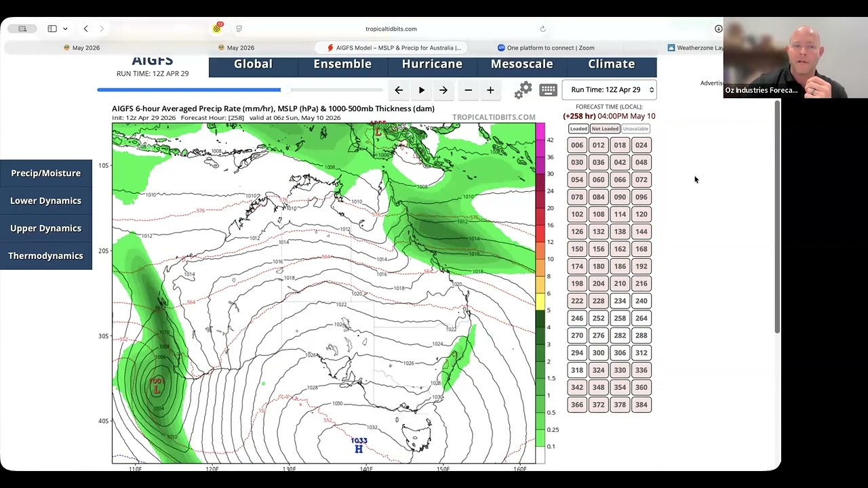Click the 'Unavailable' legend label
The height and width of the screenshot is (488, 868).
point(635,129)
